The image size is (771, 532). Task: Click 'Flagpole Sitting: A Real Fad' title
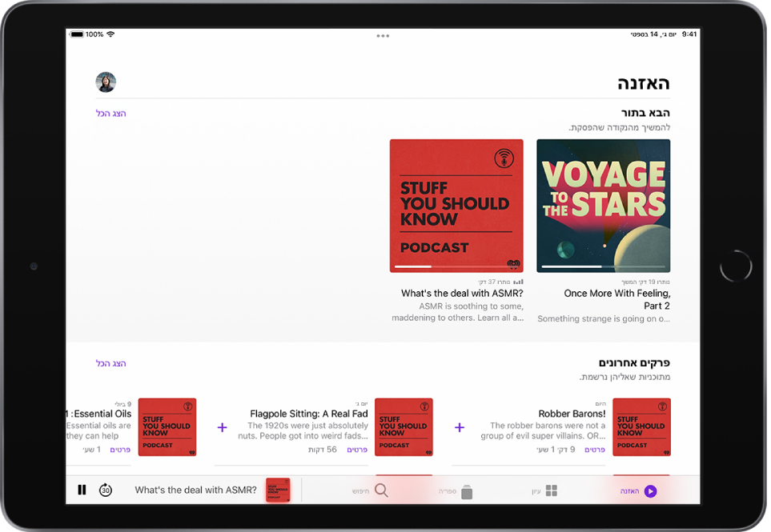[309, 414]
